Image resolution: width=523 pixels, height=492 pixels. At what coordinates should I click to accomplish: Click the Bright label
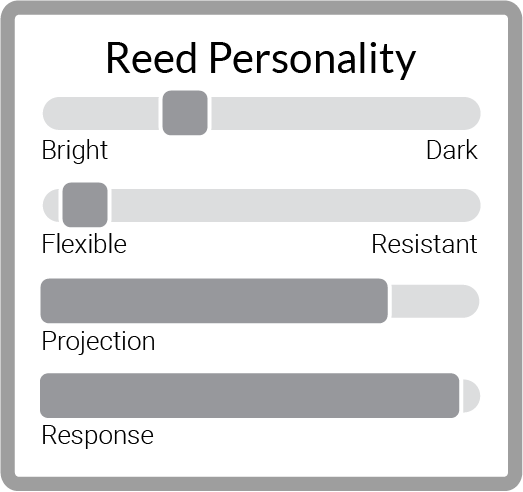(75, 150)
